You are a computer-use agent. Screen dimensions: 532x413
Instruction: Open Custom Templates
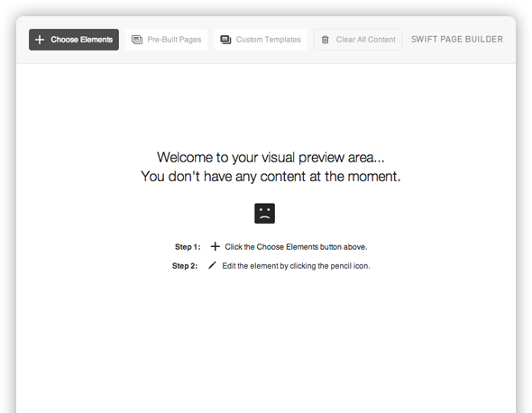[x=261, y=40]
